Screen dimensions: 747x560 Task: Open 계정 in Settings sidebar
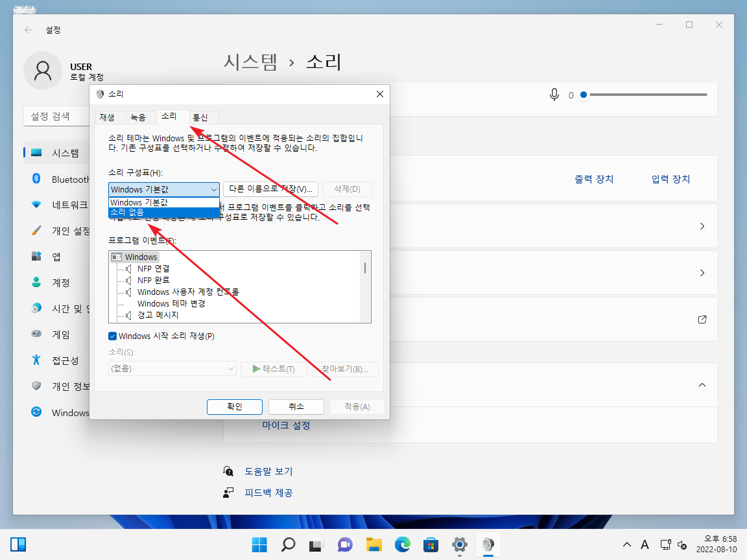[x=57, y=283]
